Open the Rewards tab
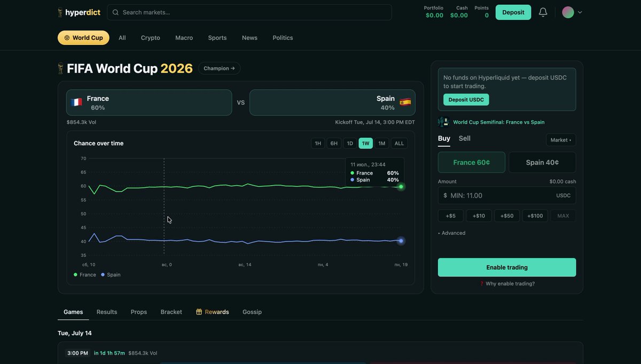 [213, 312]
